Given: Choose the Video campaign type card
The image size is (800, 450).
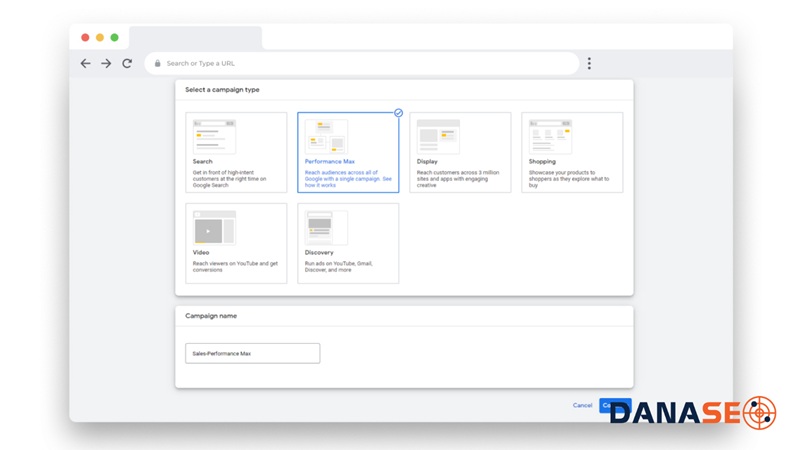Looking at the screenshot, I should (x=236, y=243).
